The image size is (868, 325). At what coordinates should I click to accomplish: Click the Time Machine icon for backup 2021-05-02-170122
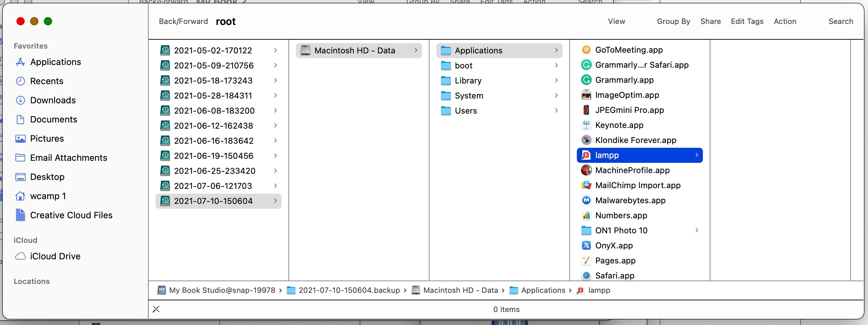point(165,51)
